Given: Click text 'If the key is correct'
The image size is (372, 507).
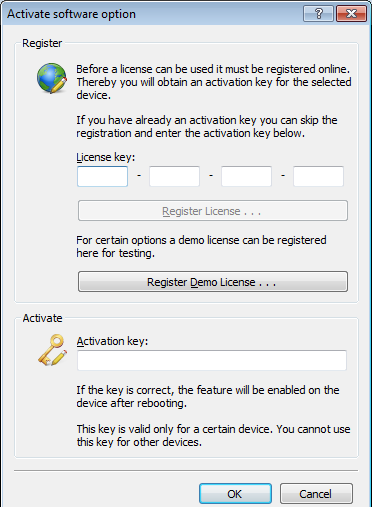Looking at the screenshot, I should coord(125,390).
